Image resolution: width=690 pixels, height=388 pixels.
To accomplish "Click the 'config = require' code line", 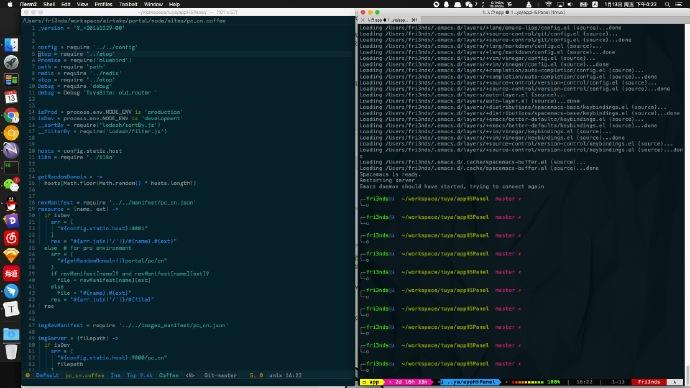I will coord(88,47).
